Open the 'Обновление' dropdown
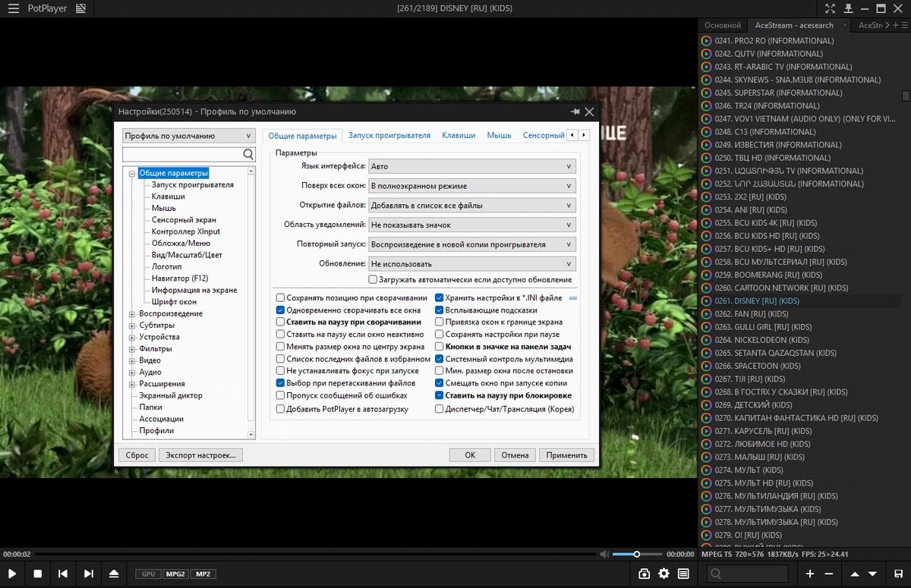The width and height of the screenshot is (911, 588). click(472, 264)
